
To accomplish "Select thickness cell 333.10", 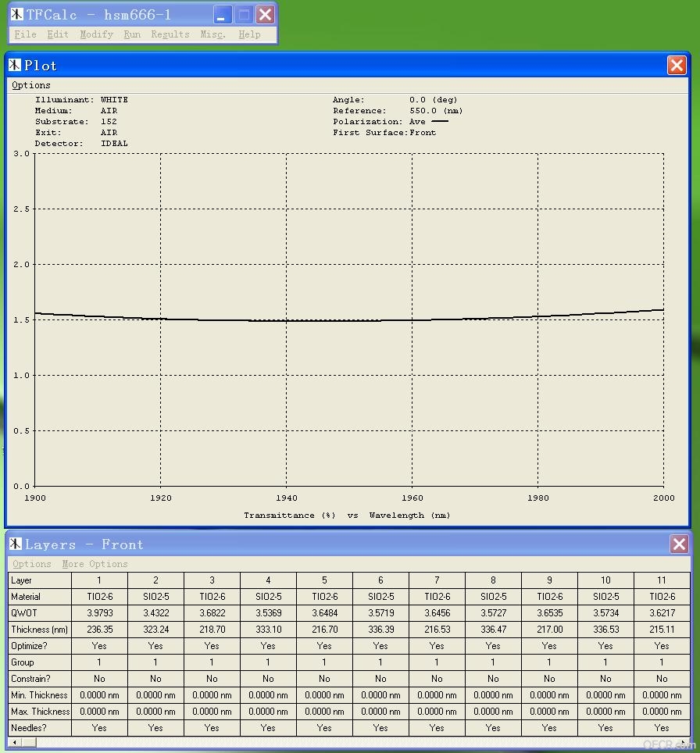I will coord(268,629).
